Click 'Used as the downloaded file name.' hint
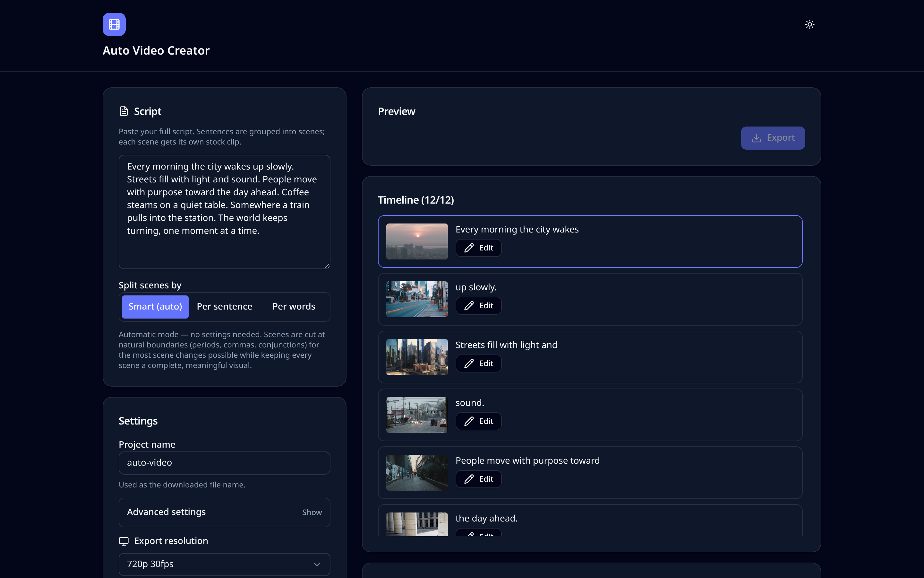 pyautogui.click(x=182, y=485)
